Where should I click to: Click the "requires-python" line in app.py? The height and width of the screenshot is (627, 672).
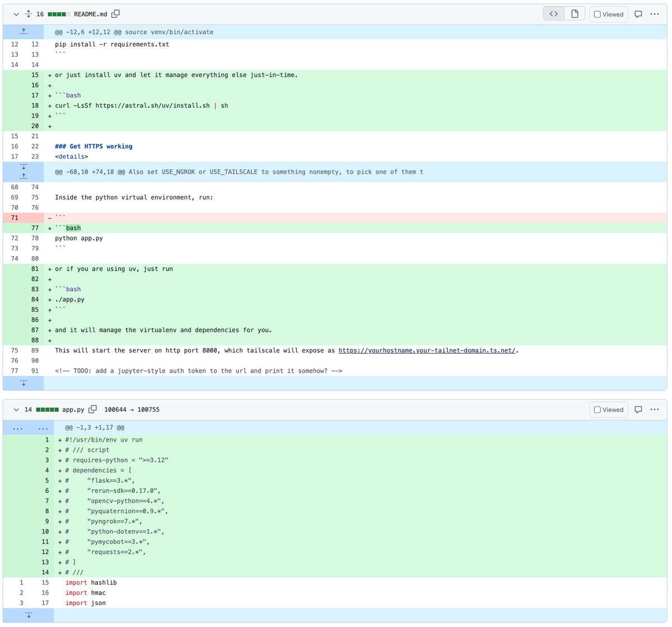[x=117, y=460]
